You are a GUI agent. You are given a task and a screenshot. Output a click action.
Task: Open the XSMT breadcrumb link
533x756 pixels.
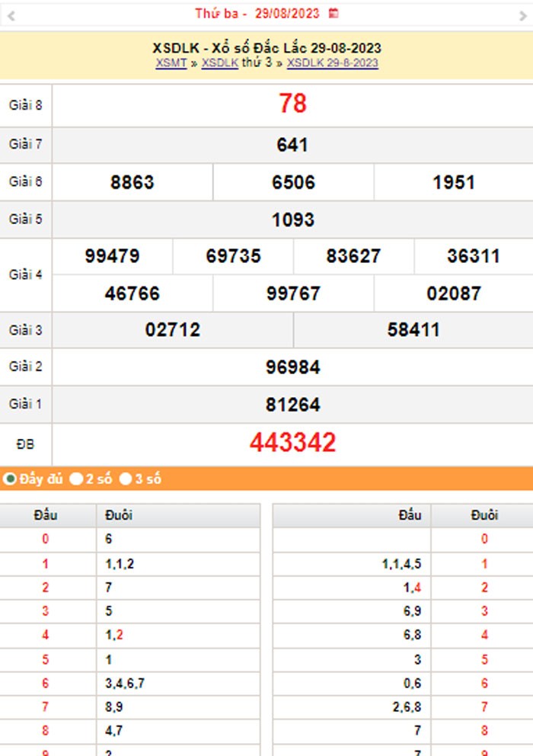171,63
